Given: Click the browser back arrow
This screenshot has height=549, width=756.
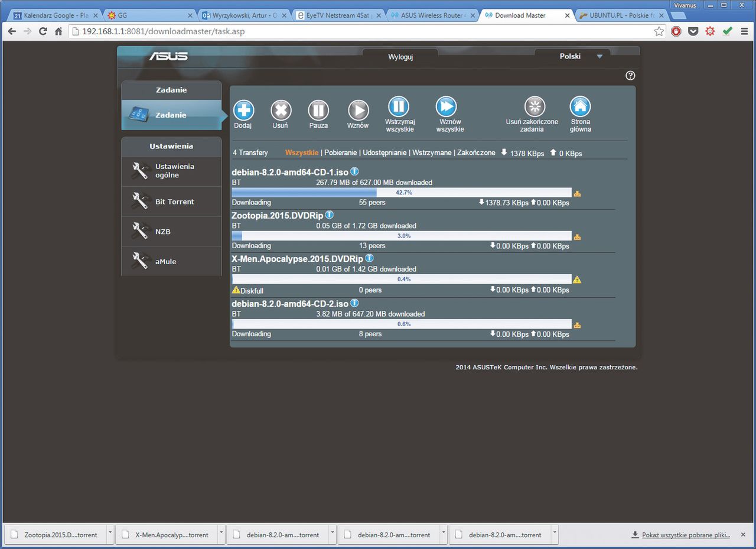Looking at the screenshot, I should [x=11, y=31].
